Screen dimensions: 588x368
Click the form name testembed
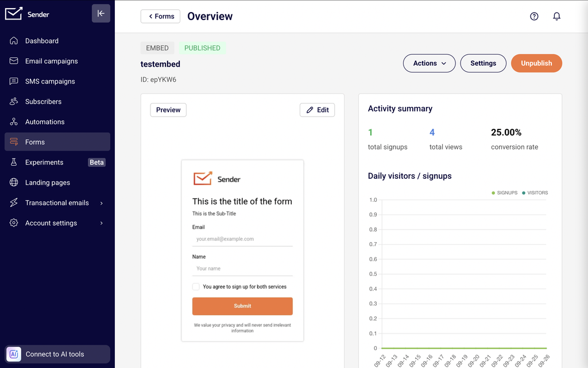(x=161, y=64)
